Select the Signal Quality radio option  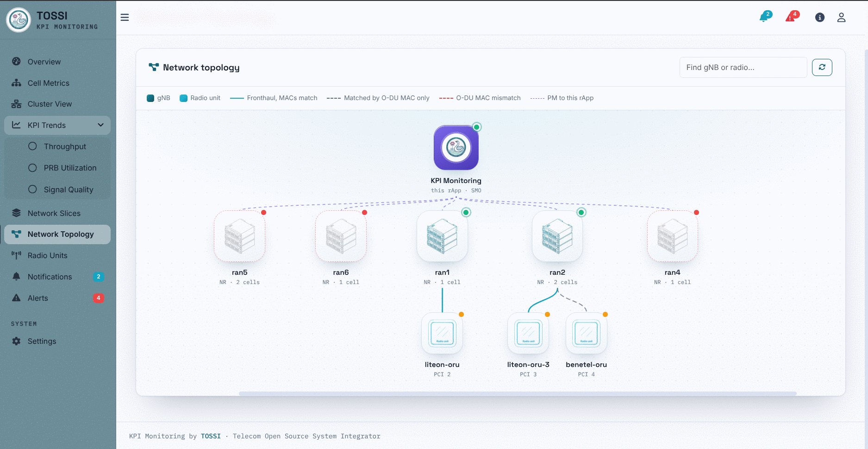tap(32, 190)
